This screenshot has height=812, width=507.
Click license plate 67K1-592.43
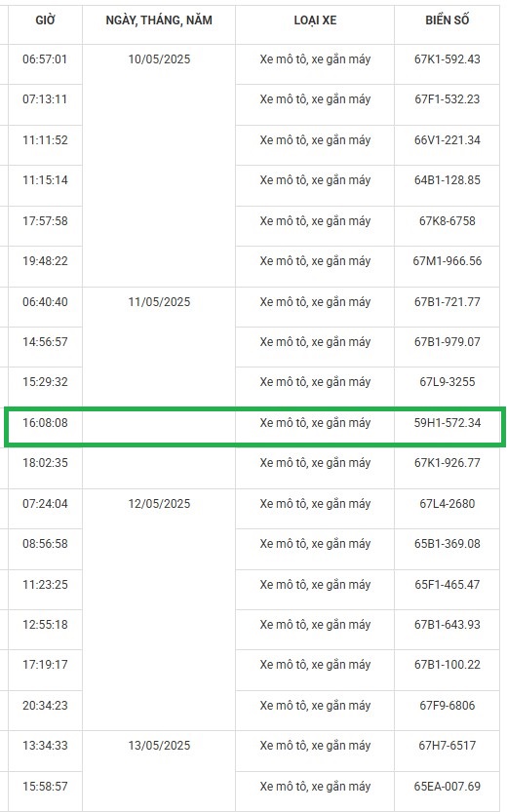447,59
